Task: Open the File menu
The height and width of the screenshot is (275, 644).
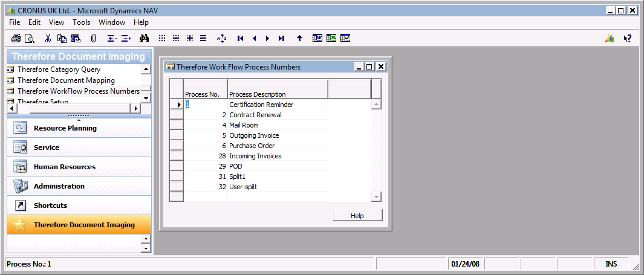Action: coord(15,22)
